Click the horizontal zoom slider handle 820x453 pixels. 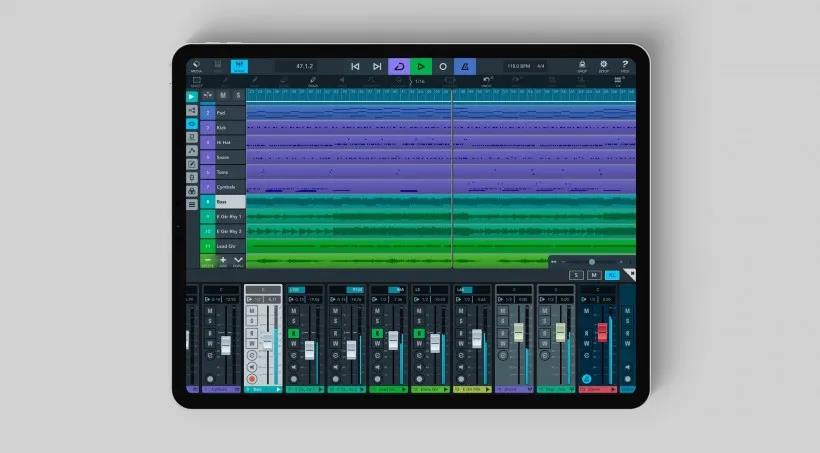click(x=591, y=262)
